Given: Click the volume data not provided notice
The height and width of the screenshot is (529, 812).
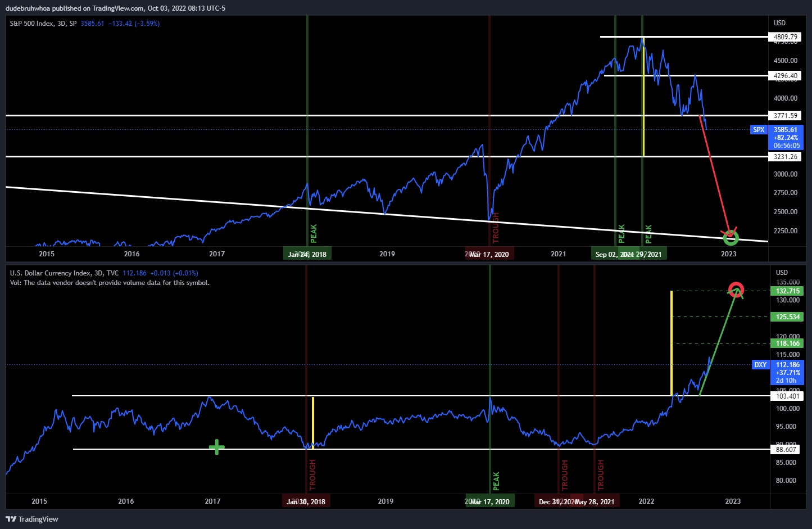Looking at the screenshot, I should [110, 283].
